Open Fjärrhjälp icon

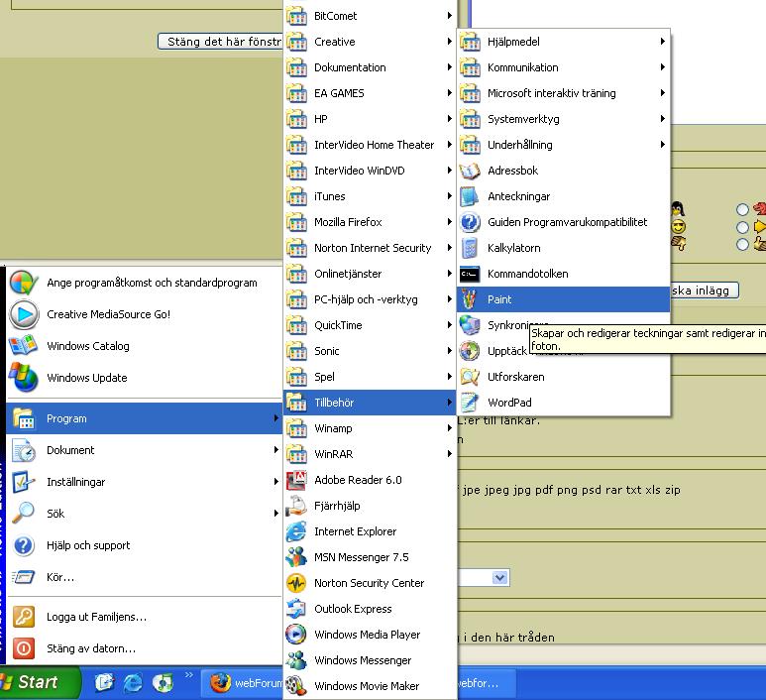pyautogui.click(x=296, y=506)
